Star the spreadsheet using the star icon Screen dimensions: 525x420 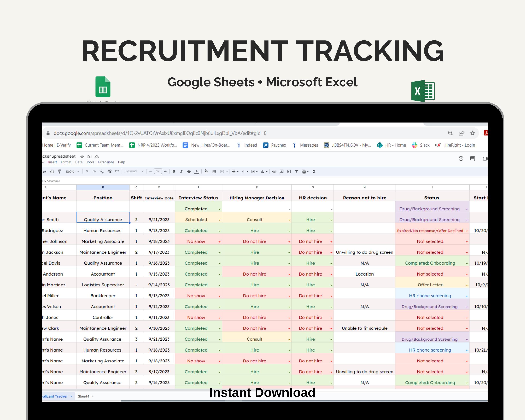click(82, 157)
